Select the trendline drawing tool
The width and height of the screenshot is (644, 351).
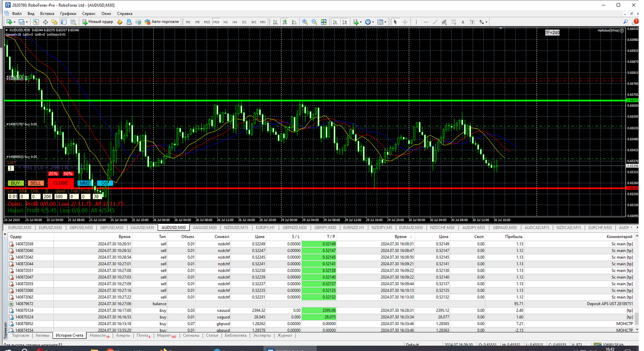point(435,22)
